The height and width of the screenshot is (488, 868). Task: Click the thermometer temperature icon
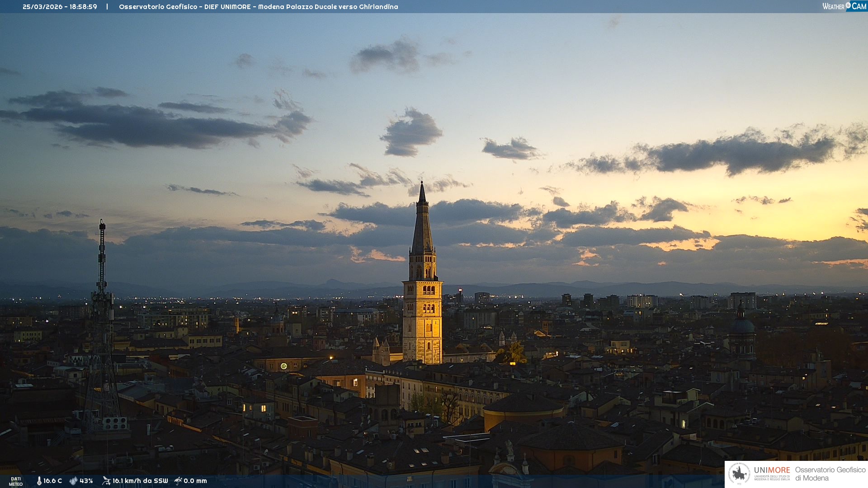coord(39,481)
